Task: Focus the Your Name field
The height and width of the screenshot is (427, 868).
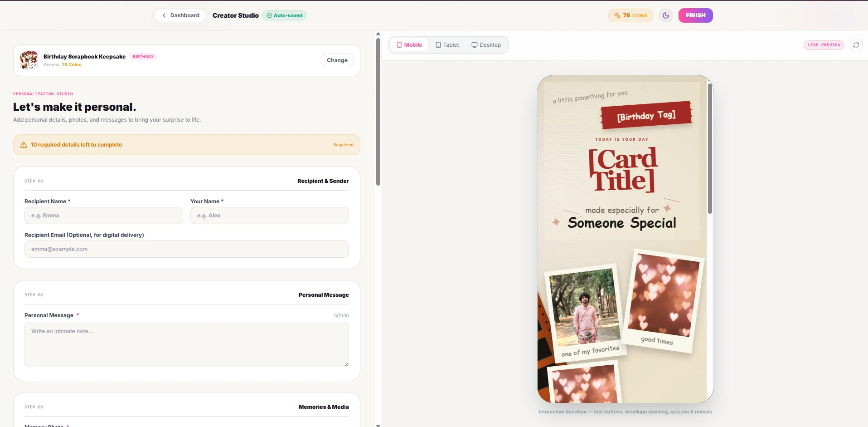Action: 270,216
